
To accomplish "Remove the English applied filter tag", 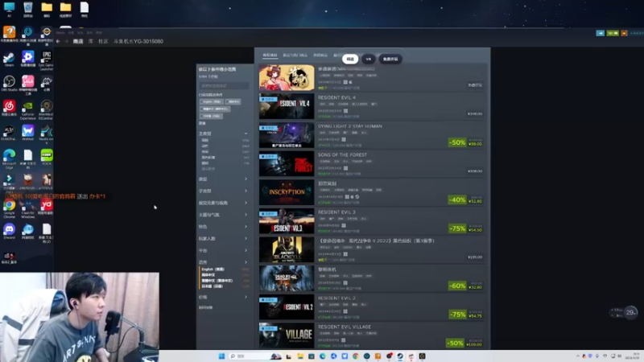I will tap(211, 102).
